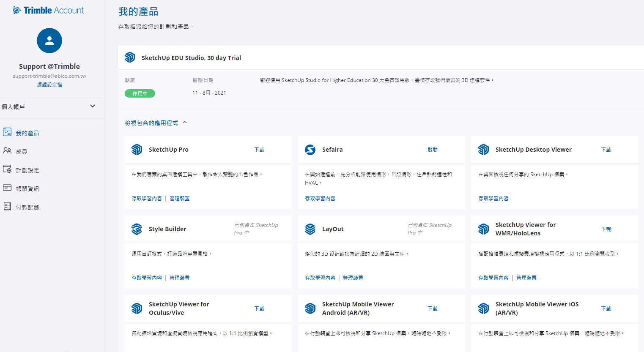644x352 pixels.
Task: Click the SketchUp Desktop Viewer icon
Action: 484,150
